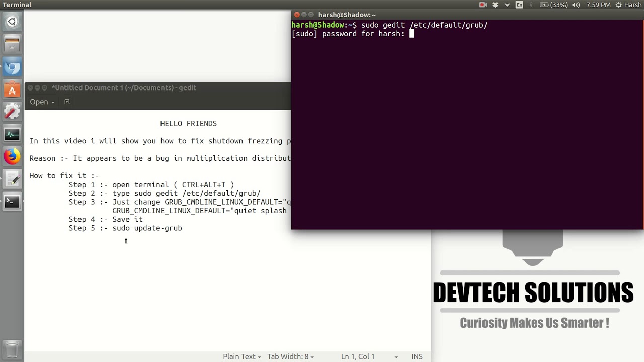Image resolution: width=644 pixels, height=362 pixels.
Task: Open the Bluetooth indicator menu
Action: pos(531,5)
